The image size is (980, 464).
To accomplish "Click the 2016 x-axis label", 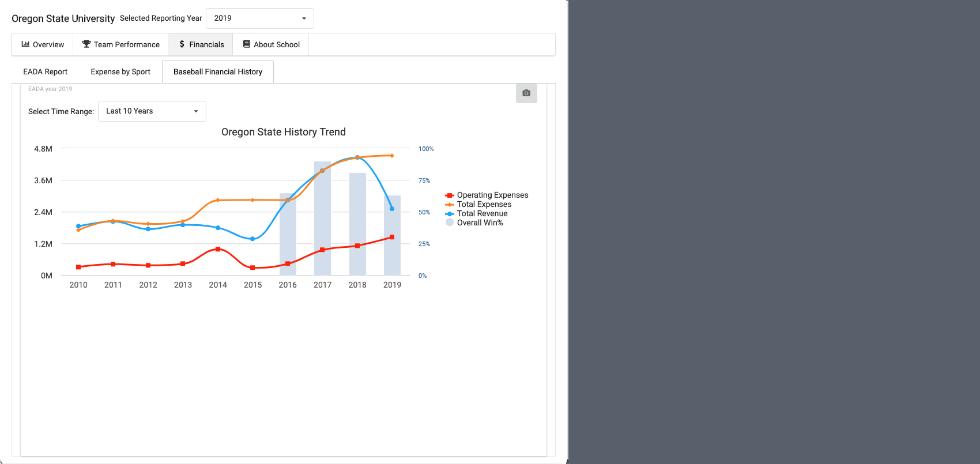I will click(x=288, y=285).
